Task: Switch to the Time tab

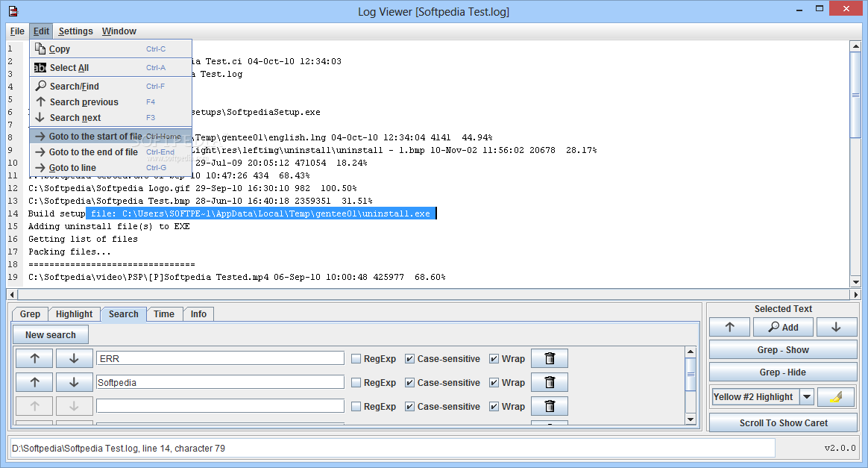Action: [x=164, y=314]
